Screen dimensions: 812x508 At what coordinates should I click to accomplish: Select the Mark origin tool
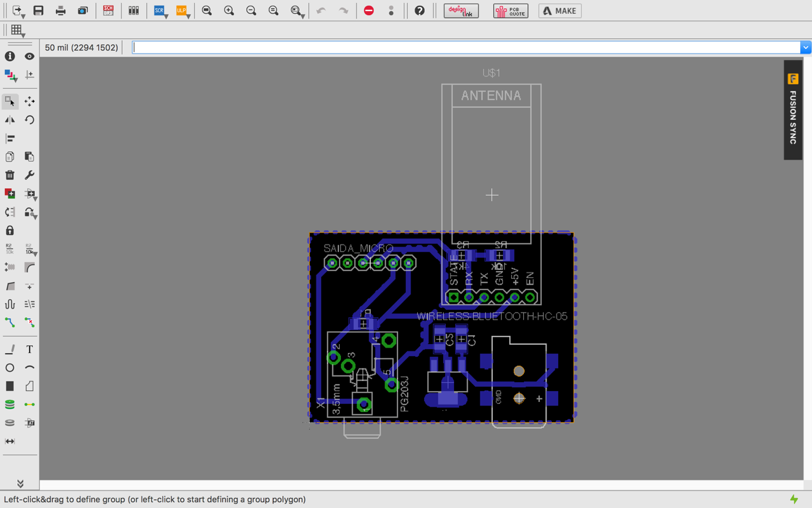(x=30, y=75)
